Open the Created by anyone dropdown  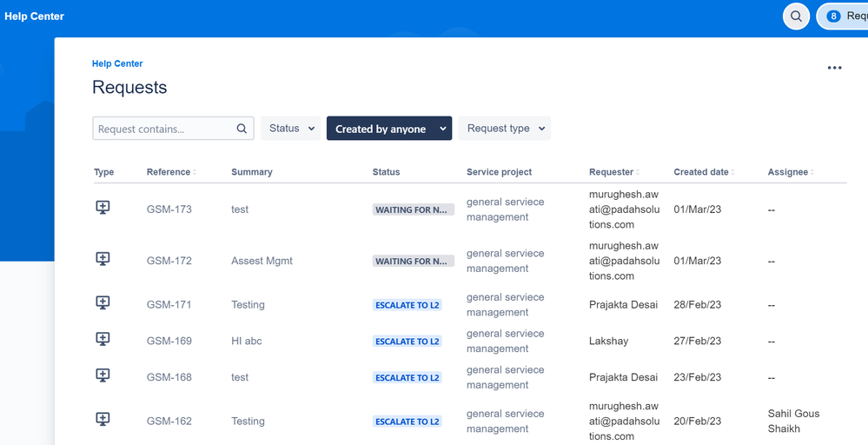pos(389,129)
